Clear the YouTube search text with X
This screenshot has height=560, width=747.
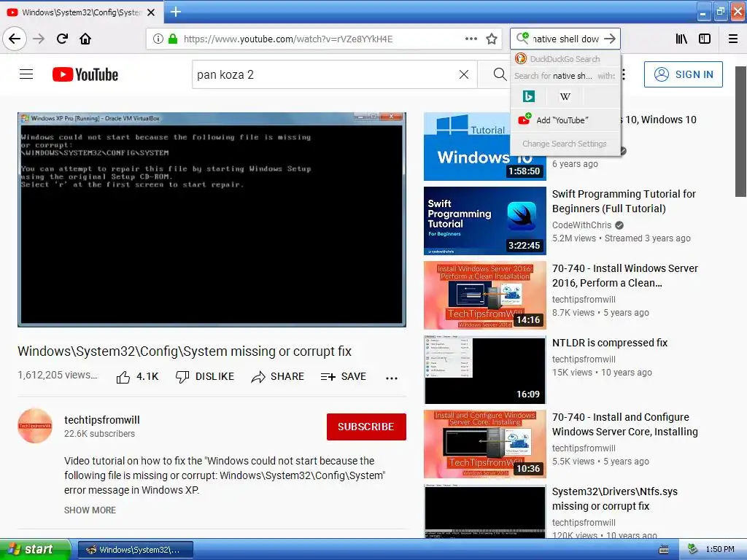tap(463, 74)
